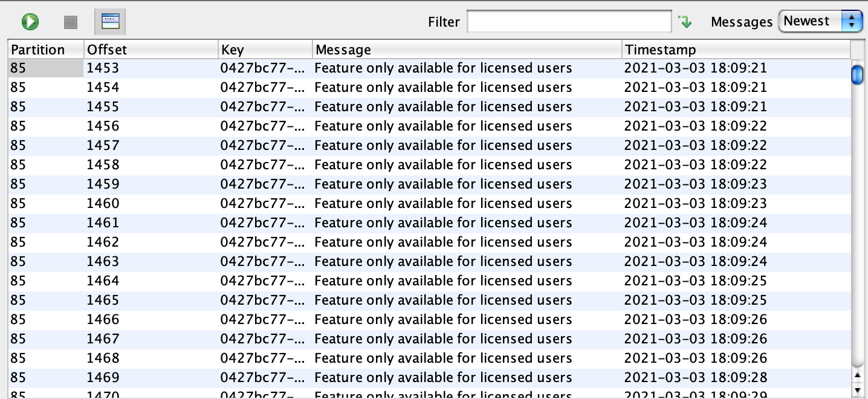This screenshot has width=868, height=399.
Task: Click the Message column header
Action: pos(467,50)
